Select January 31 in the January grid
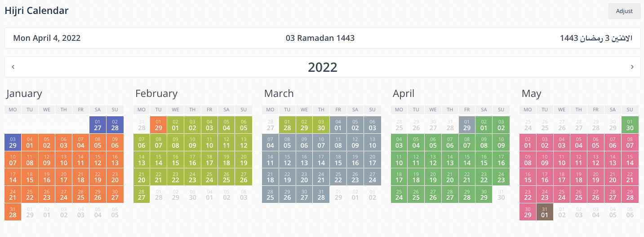 point(13,212)
